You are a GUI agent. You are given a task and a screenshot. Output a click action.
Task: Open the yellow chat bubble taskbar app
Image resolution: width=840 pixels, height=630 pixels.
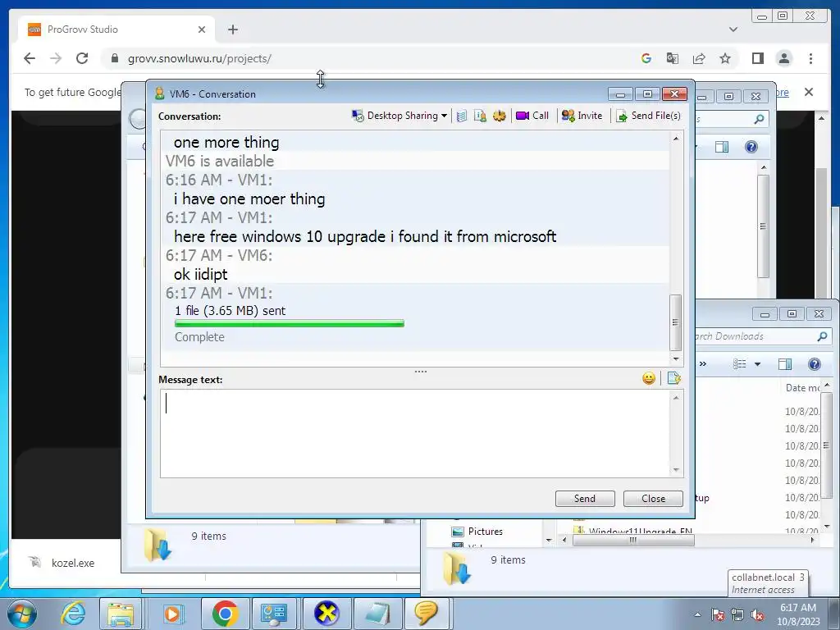point(426,614)
